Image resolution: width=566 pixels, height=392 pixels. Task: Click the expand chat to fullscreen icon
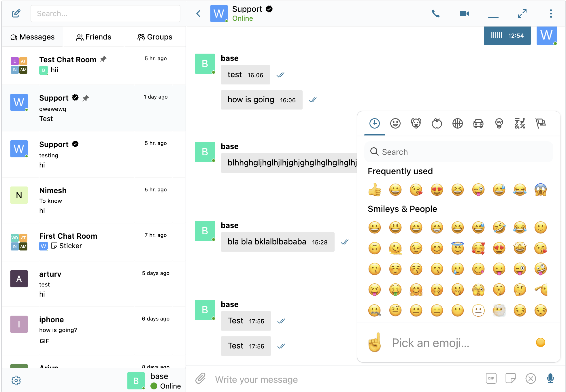click(x=522, y=13)
